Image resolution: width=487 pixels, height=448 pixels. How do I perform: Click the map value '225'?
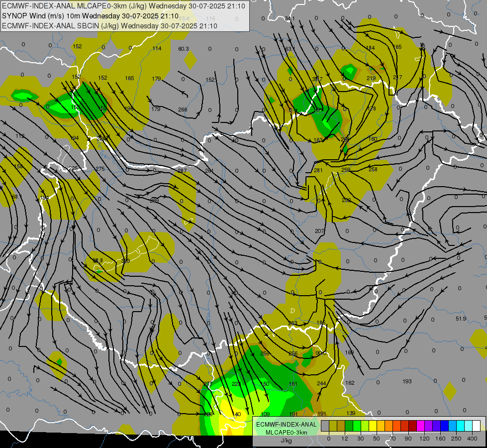coord(73,168)
